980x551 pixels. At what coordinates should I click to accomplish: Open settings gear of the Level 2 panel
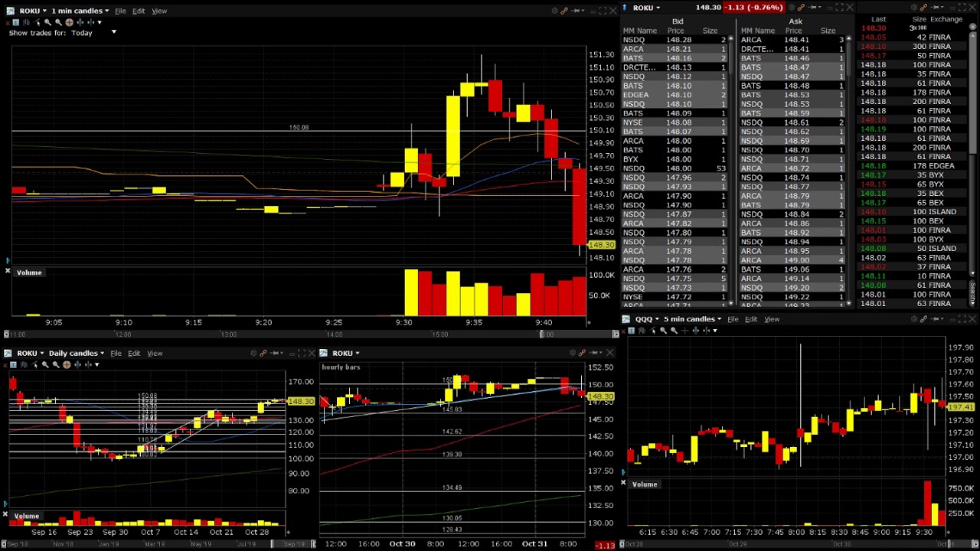point(792,8)
